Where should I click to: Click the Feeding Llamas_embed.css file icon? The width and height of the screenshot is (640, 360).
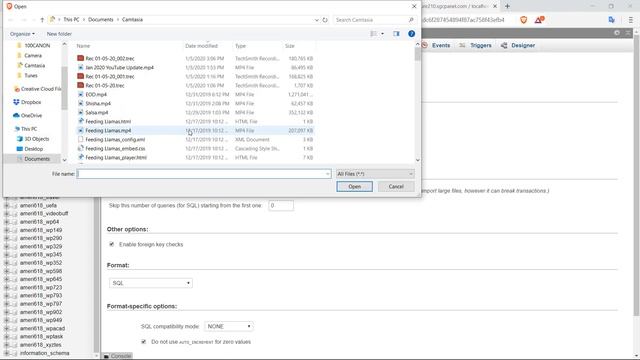[x=80, y=148]
